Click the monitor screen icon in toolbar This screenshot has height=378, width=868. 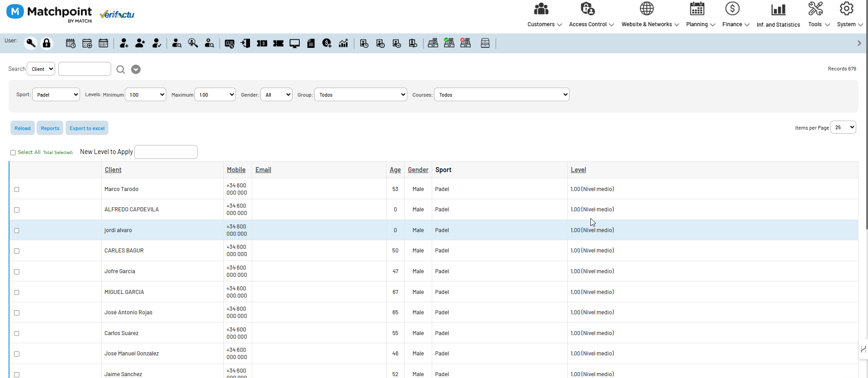(x=295, y=43)
